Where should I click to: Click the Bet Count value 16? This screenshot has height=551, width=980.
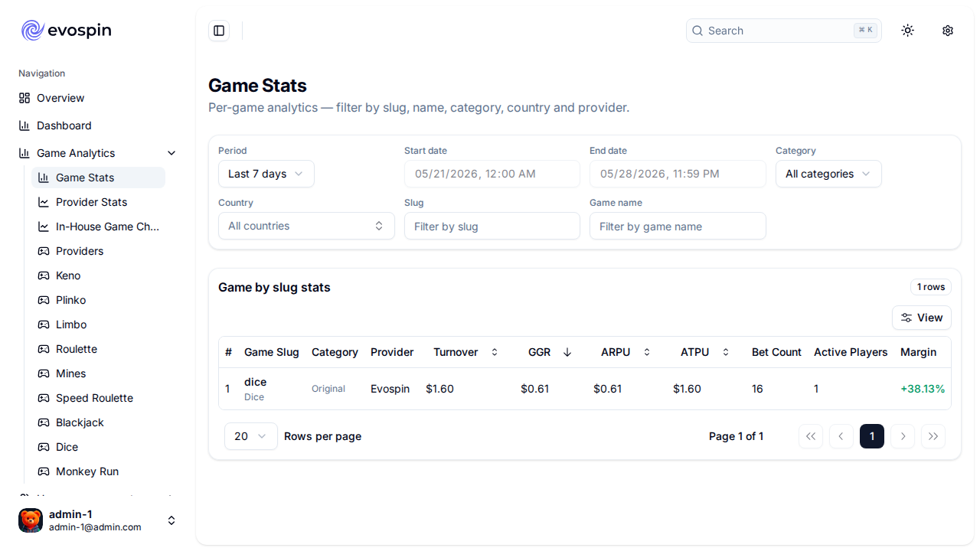coord(757,389)
